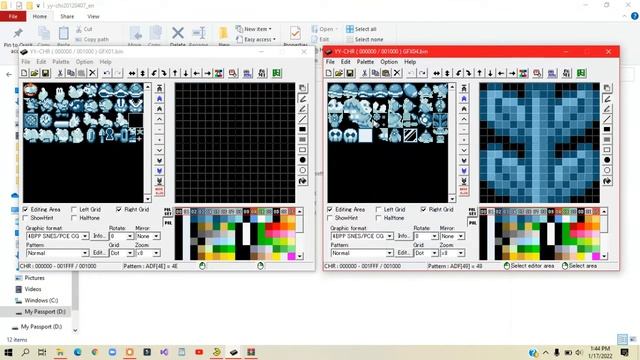Click Delete X icon in GFX04 window
Screen dimensions: 640x360
(x=397, y=73)
